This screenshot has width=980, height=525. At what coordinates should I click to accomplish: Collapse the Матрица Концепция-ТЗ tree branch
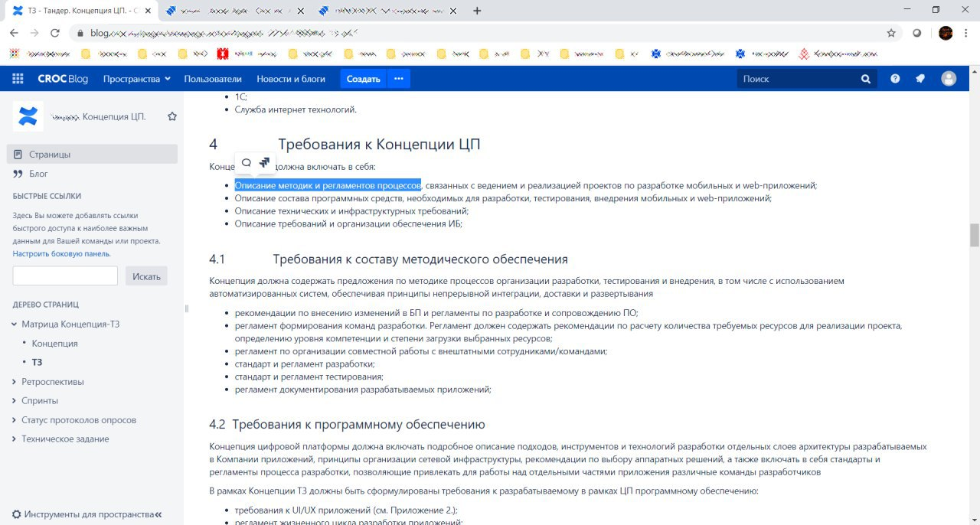(12, 323)
